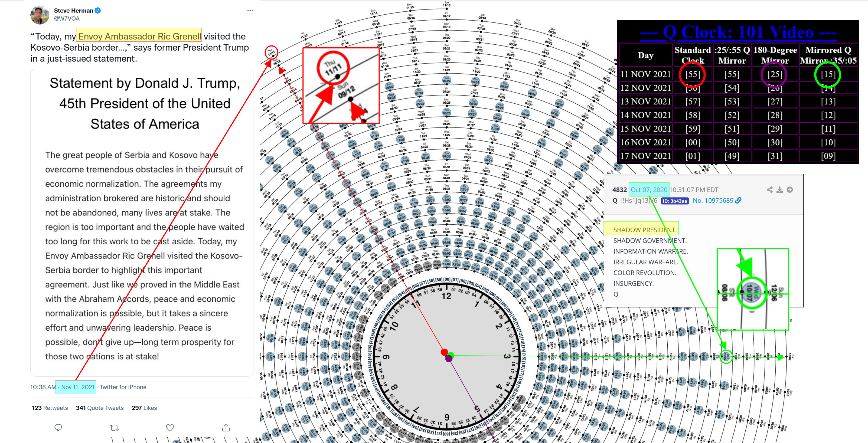868x443 pixels.
Task: Click the 180-Degree Mirror column header
Action: point(775,55)
